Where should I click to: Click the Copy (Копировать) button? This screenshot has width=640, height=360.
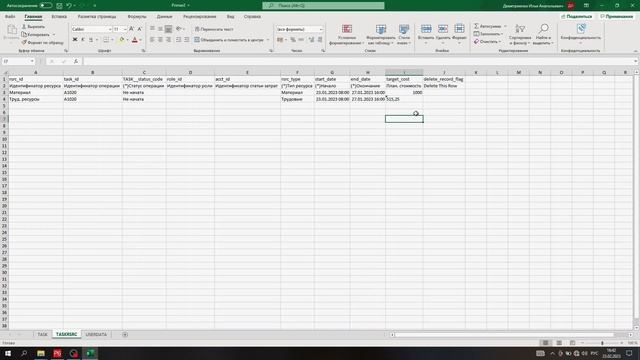[x=36, y=34]
